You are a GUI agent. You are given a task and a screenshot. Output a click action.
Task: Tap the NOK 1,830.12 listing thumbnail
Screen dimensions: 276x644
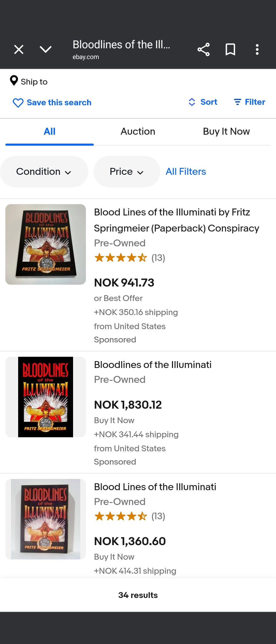46,397
